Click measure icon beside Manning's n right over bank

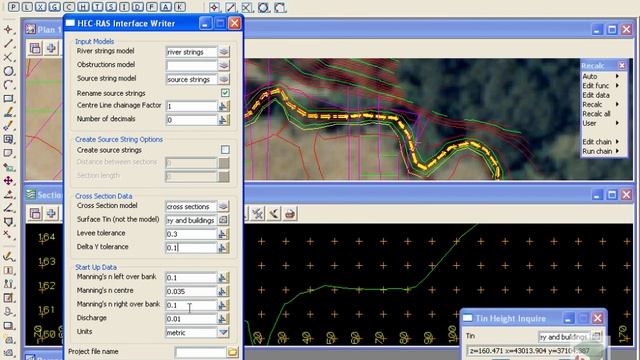coord(223,305)
